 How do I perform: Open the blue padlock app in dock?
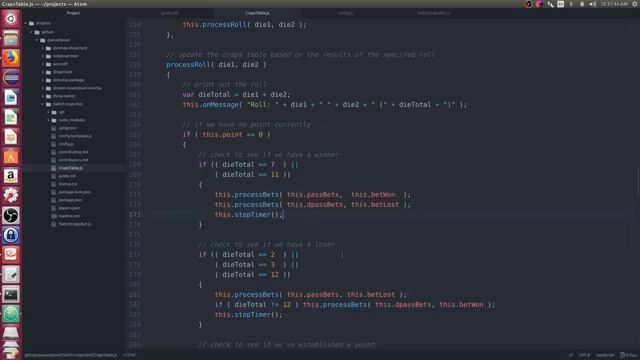point(11,235)
